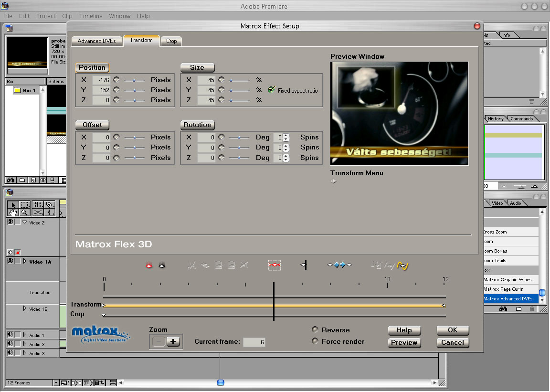Viewport: 550px width, 392px height.
Task: Mute the Audio 3 track speaker icon
Action: (x=10, y=353)
